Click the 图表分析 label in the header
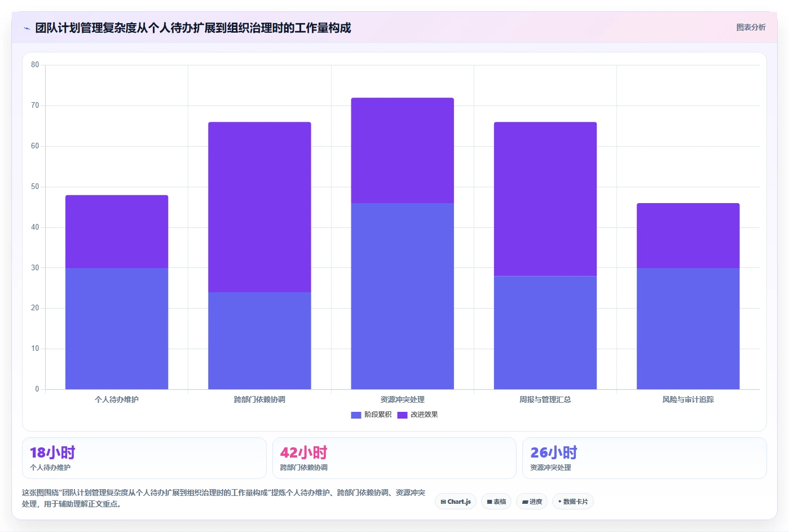The width and height of the screenshot is (789, 532). 751,27
